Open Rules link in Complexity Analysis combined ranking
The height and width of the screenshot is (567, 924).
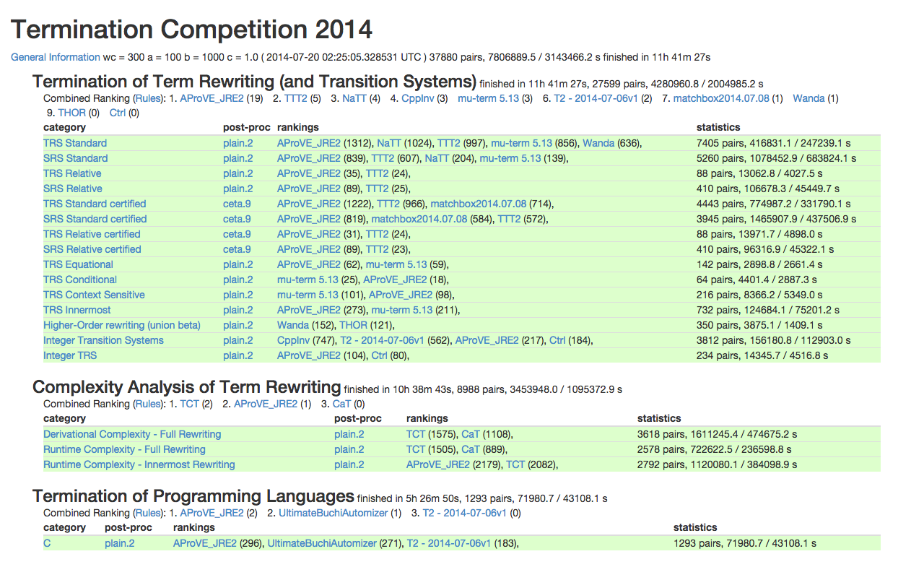[x=149, y=404]
